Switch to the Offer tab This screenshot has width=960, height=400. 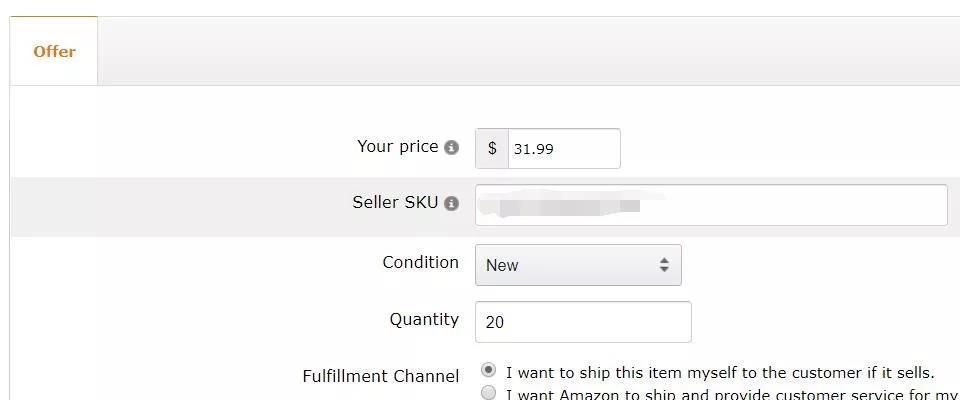point(54,51)
